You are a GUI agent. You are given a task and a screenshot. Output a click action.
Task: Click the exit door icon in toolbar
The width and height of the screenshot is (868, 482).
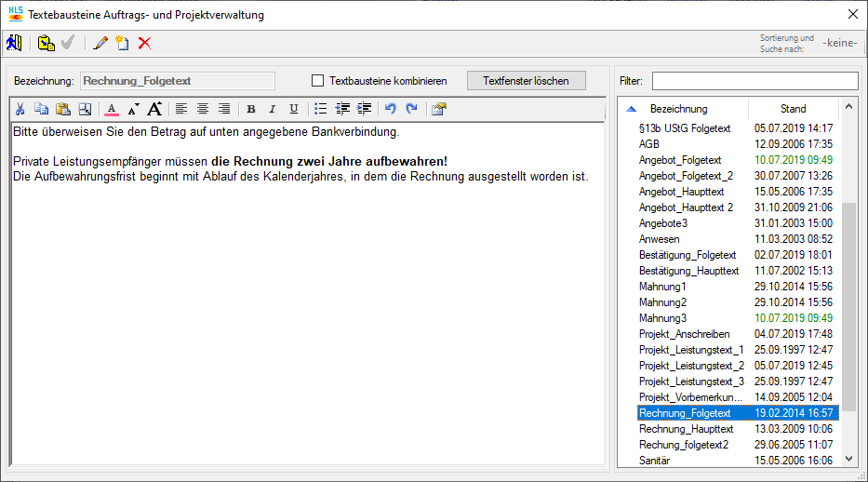[13, 43]
